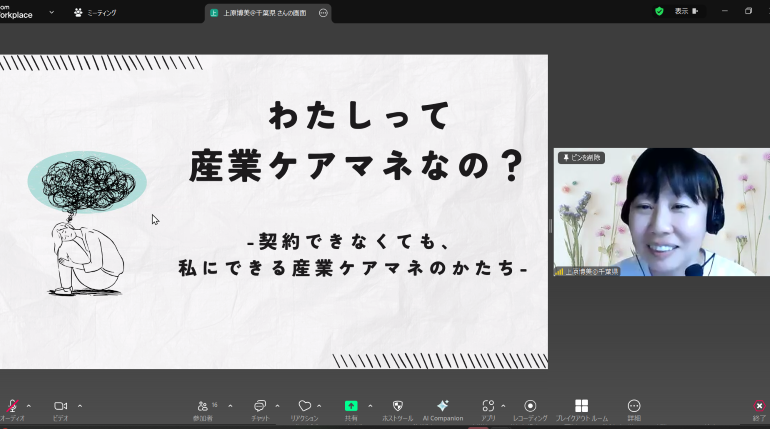Open reactions (リアクション) heart icon
Viewport: 770px width, 429px height.
304,406
